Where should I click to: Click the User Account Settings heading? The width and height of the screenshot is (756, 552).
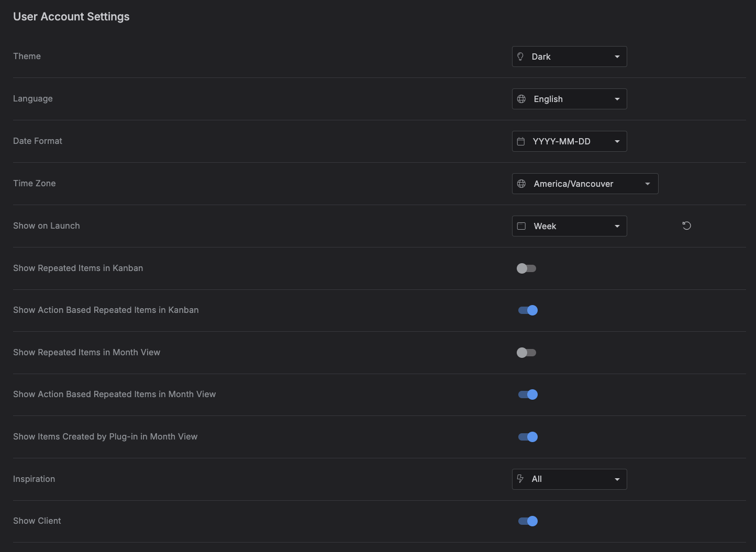click(71, 17)
